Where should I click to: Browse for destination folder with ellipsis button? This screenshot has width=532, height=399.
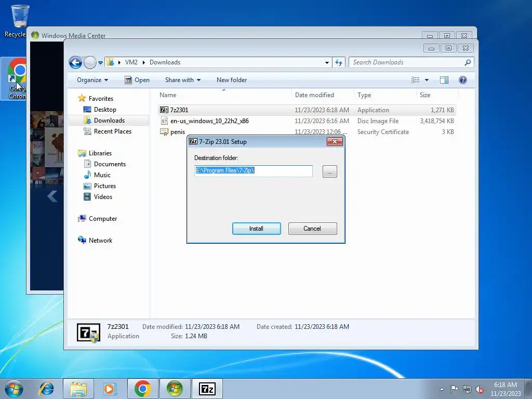click(x=329, y=171)
